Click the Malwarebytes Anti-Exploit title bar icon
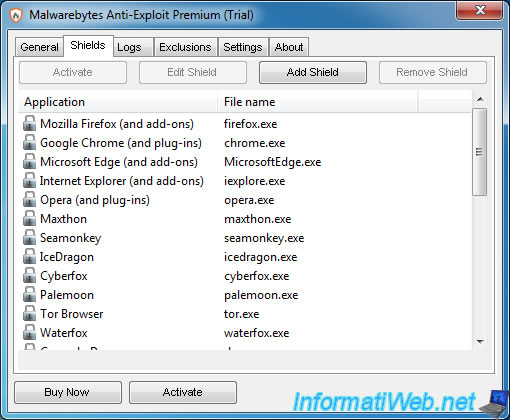 [x=16, y=15]
